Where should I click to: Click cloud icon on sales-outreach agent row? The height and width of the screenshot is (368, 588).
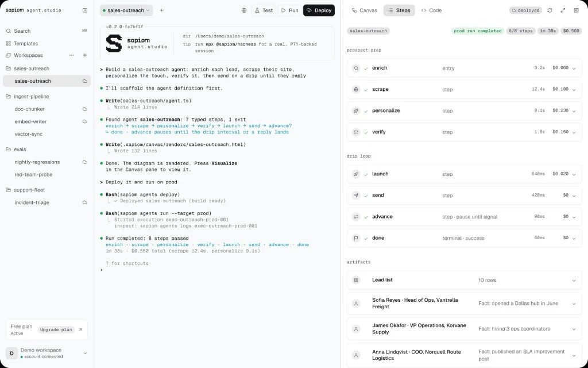point(85,81)
